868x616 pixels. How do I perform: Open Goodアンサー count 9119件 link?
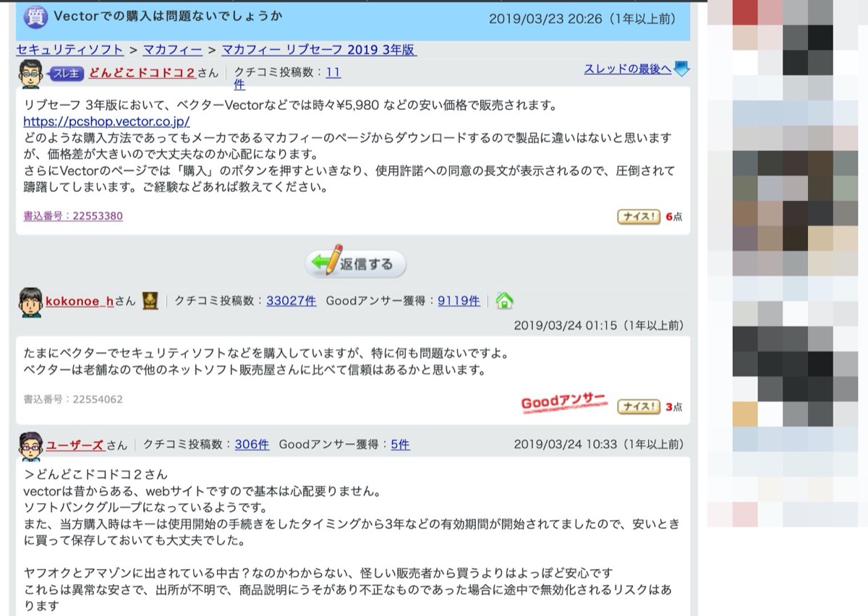point(459,301)
